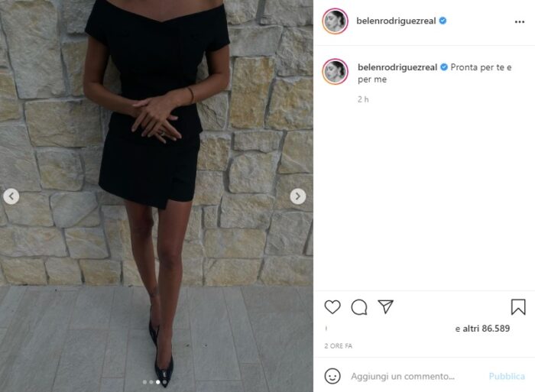Open the three-dot more options menu
This screenshot has width=535, height=392.
point(519,22)
